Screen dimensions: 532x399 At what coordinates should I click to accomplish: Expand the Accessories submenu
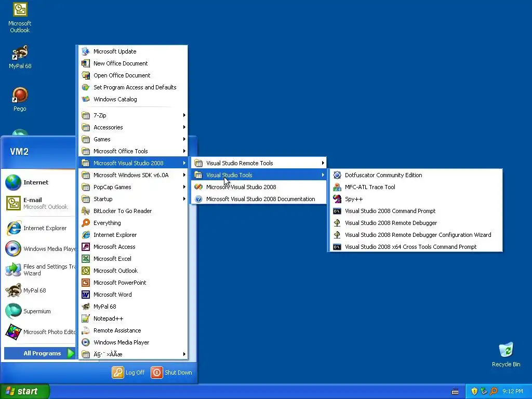pos(133,127)
